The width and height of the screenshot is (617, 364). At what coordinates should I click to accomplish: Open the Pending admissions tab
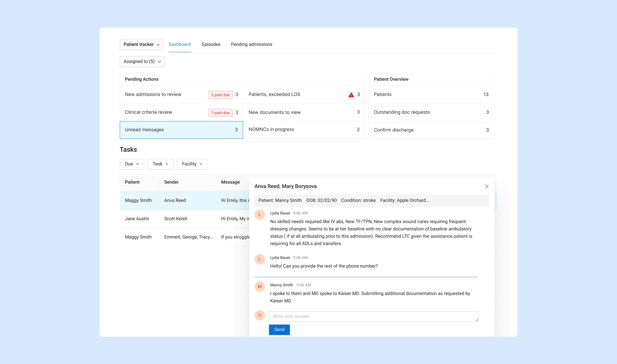[x=251, y=44]
